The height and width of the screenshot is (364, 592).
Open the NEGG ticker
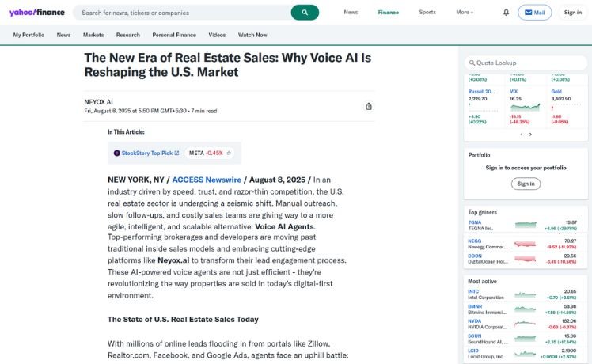click(x=475, y=241)
